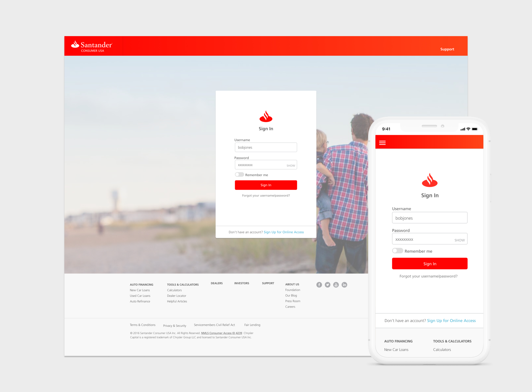The image size is (532, 392).
Task: Open the LinkedIn footer icon
Action: coord(344,285)
